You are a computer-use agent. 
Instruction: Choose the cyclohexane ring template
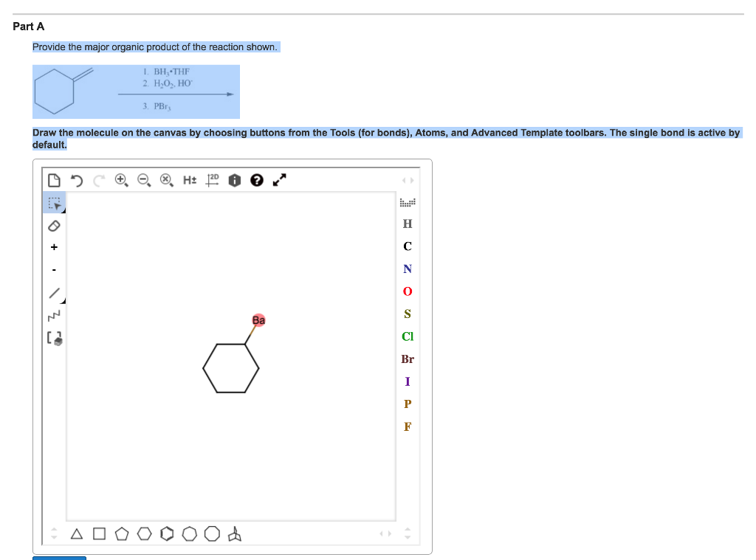coord(144,534)
